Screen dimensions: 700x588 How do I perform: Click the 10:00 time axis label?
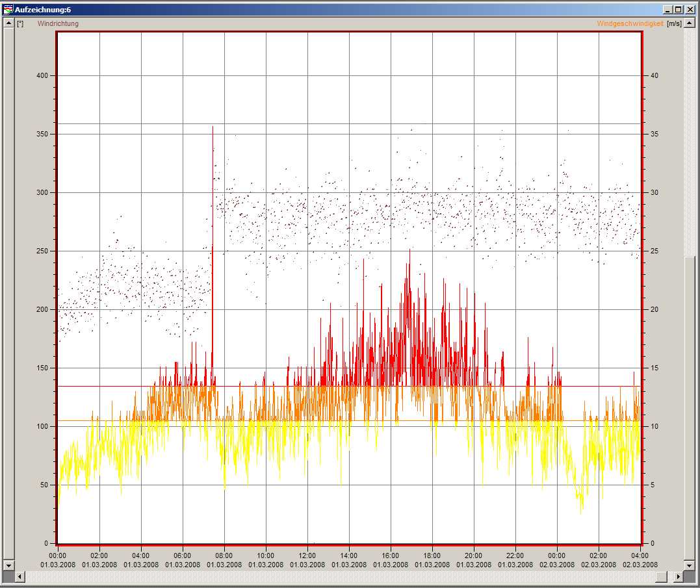(x=265, y=556)
